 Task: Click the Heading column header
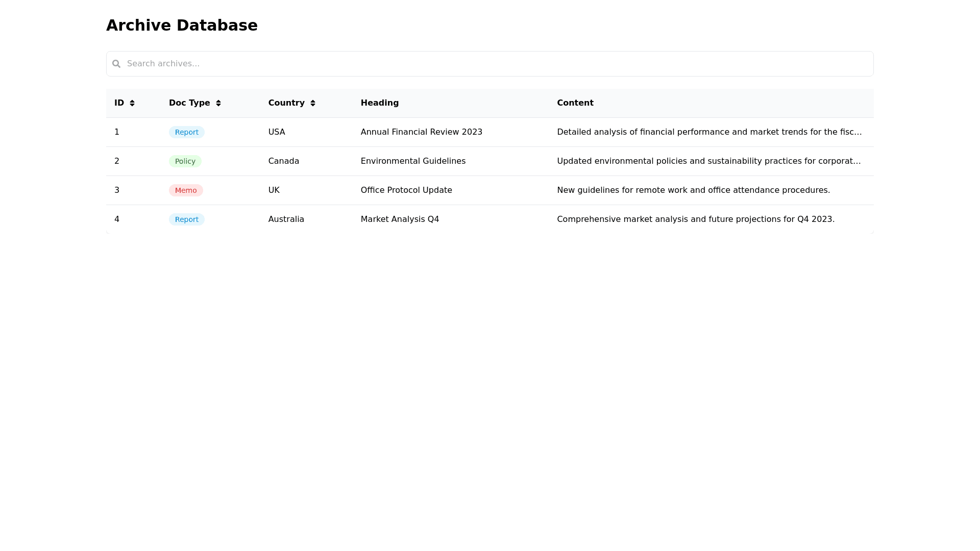coord(380,103)
